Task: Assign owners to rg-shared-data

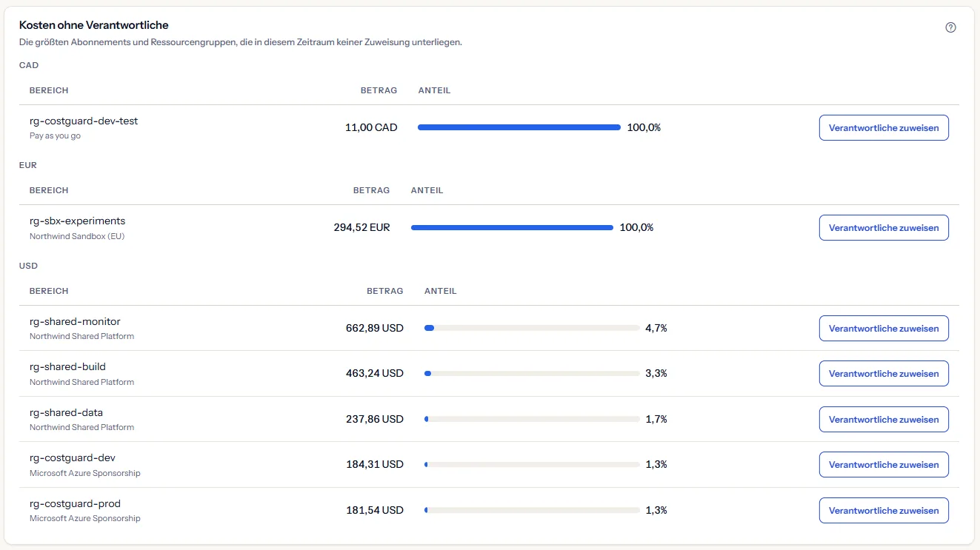Action: click(884, 419)
